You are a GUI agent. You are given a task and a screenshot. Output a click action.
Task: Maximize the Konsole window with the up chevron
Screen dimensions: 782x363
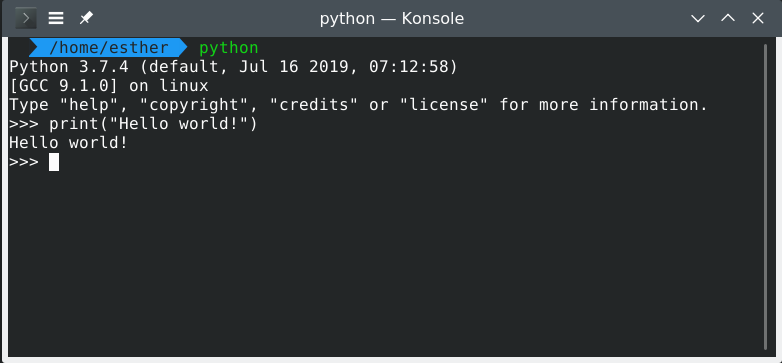point(728,18)
